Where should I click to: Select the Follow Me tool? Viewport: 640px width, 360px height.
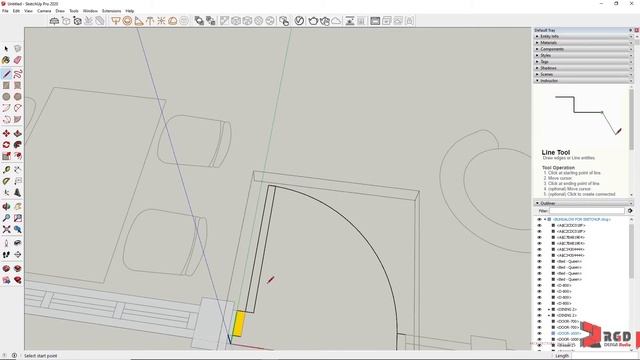coord(18,145)
